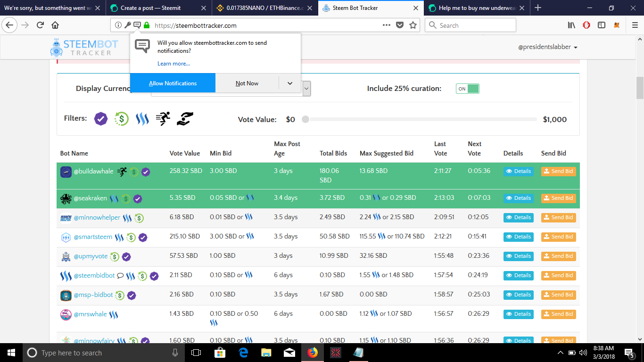
Task: Show the Library bookmarks icon
Action: (x=571, y=25)
